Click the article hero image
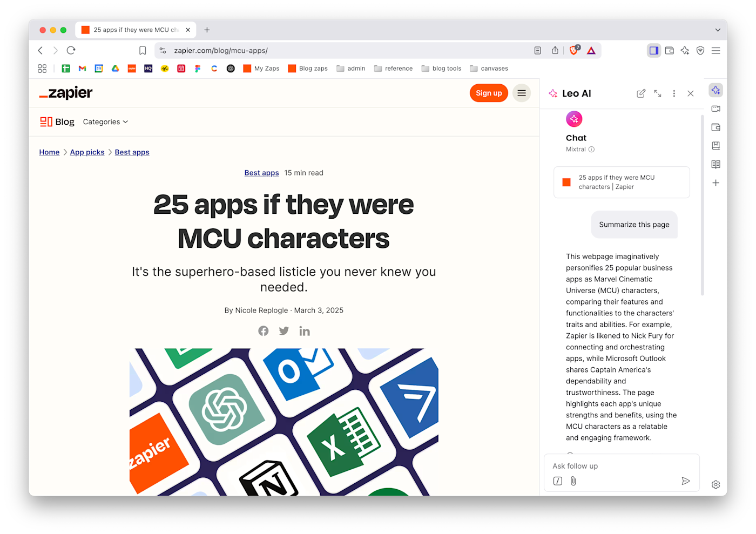The height and width of the screenshot is (534, 756). coord(283,422)
